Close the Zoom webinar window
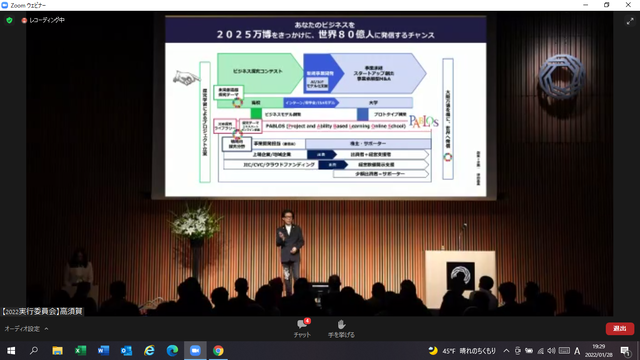Viewport: 640px width, 360px height. click(x=628, y=5)
